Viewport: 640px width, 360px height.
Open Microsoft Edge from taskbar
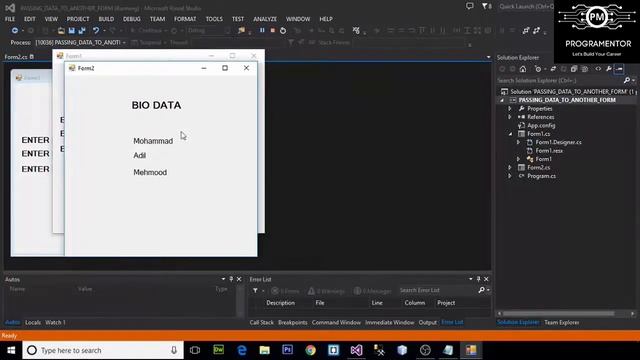coord(242,350)
